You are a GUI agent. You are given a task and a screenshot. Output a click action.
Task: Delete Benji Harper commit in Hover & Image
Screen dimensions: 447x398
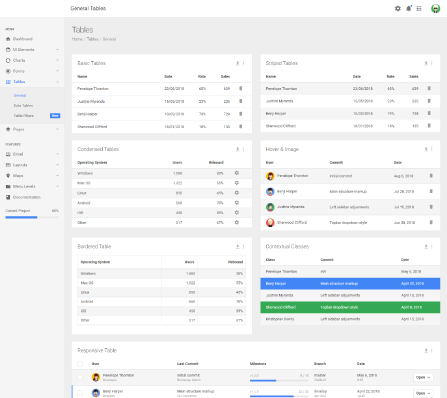[431, 191]
